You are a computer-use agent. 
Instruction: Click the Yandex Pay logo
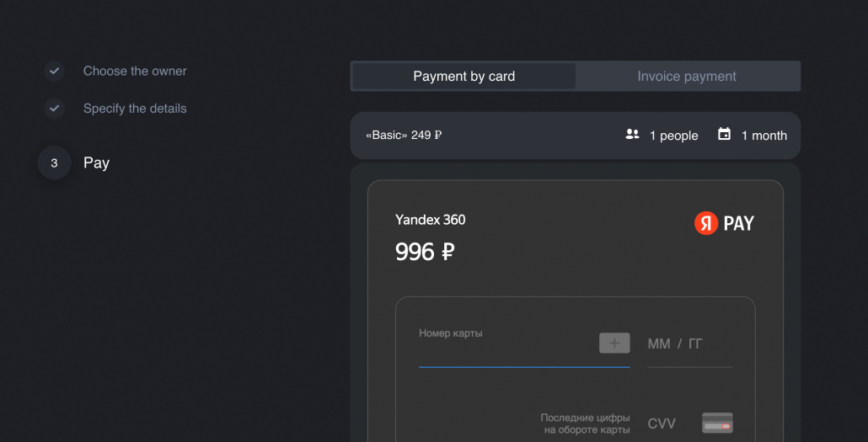[x=724, y=223]
